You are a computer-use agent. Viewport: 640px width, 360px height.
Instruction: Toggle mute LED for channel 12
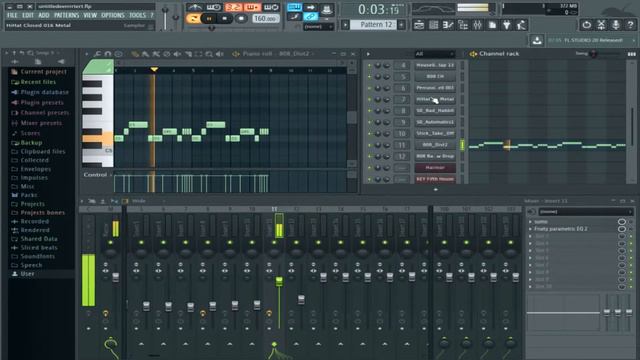pos(369,156)
